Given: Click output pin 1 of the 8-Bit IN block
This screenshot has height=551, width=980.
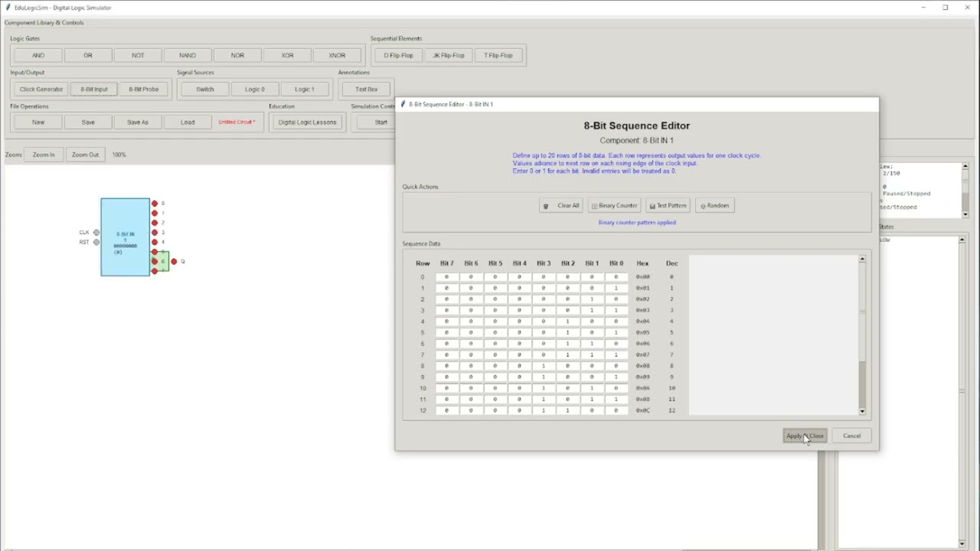Looking at the screenshot, I should (155, 214).
